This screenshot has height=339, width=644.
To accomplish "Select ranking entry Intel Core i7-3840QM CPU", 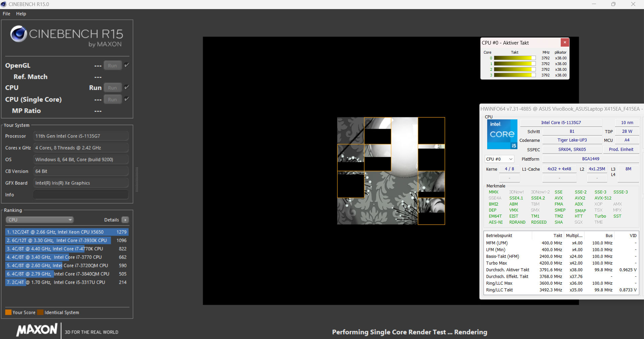I will coord(67,274).
